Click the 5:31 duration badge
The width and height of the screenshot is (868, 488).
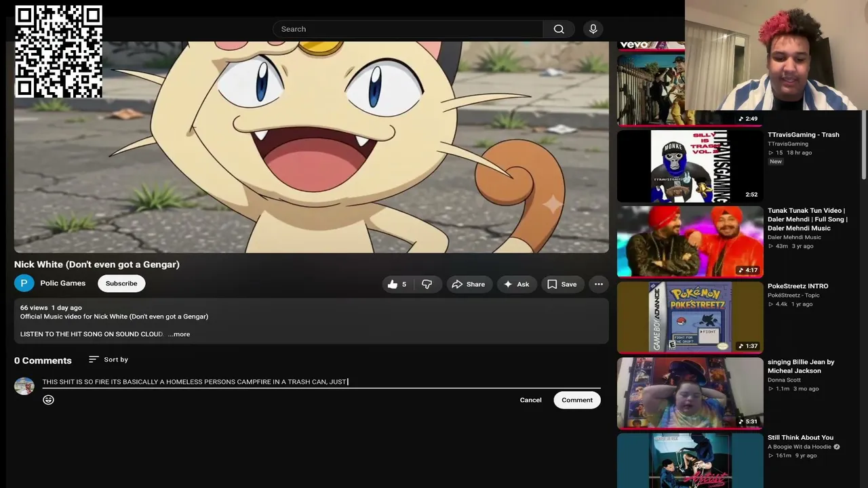coord(749,422)
